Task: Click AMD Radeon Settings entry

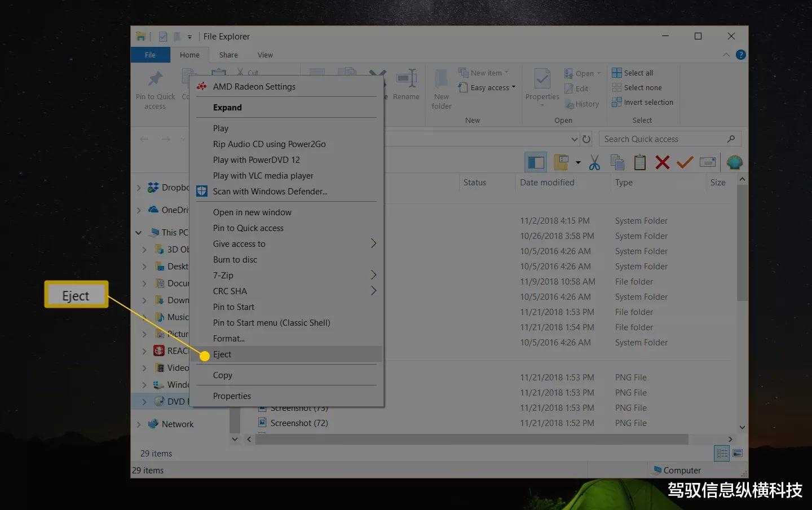Action: point(286,86)
